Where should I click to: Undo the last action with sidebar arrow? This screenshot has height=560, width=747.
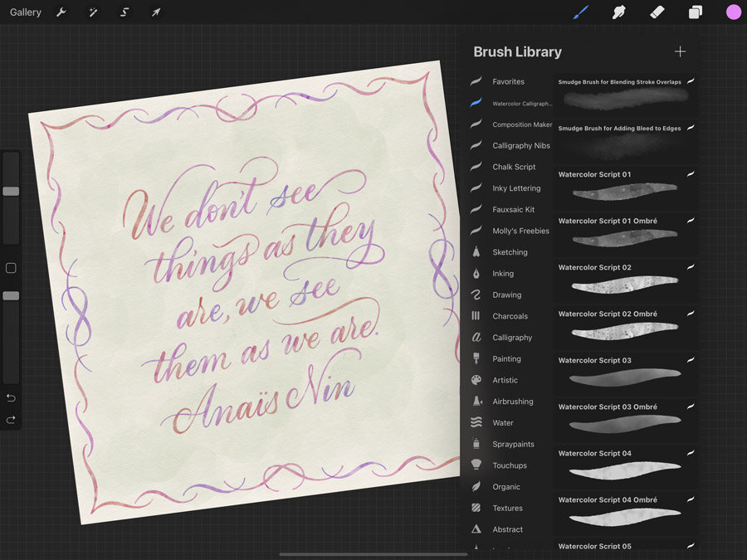click(x=11, y=398)
